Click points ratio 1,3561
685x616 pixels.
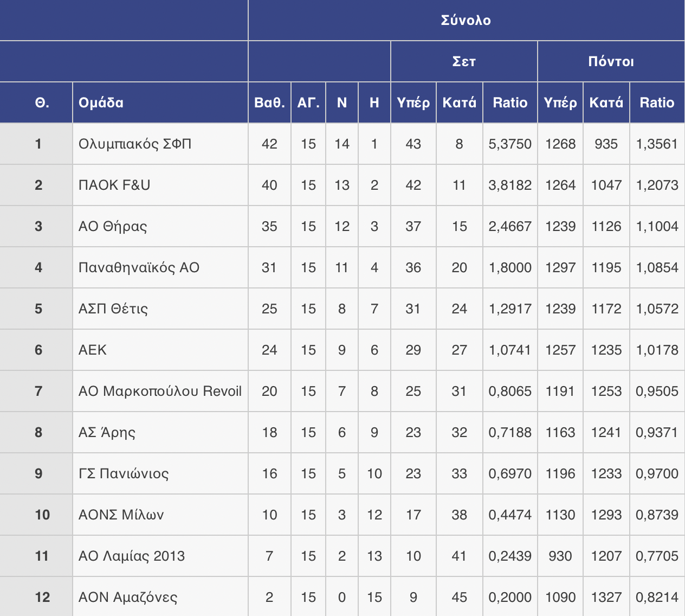(657, 144)
